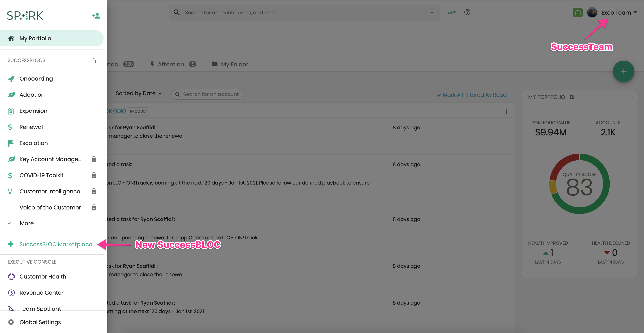
Task: Open the Exec Team dropdown
Action: coord(619,12)
